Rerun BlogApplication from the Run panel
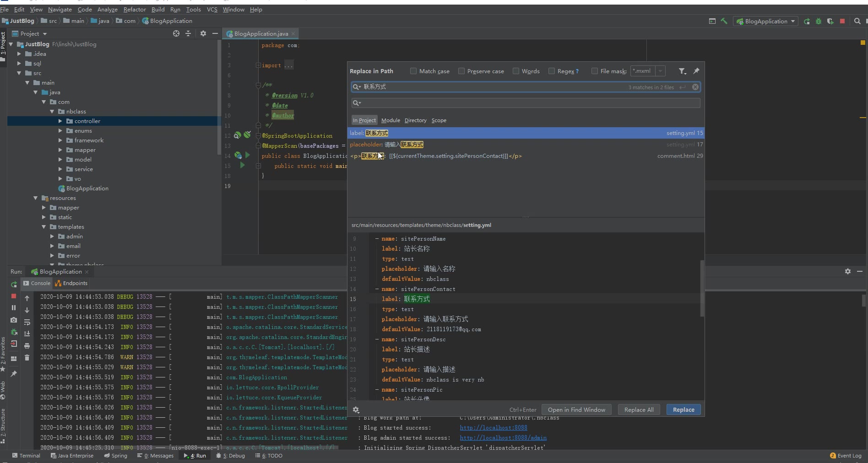The height and width of the screenshot is (463, 868). (x=14, y=284)
